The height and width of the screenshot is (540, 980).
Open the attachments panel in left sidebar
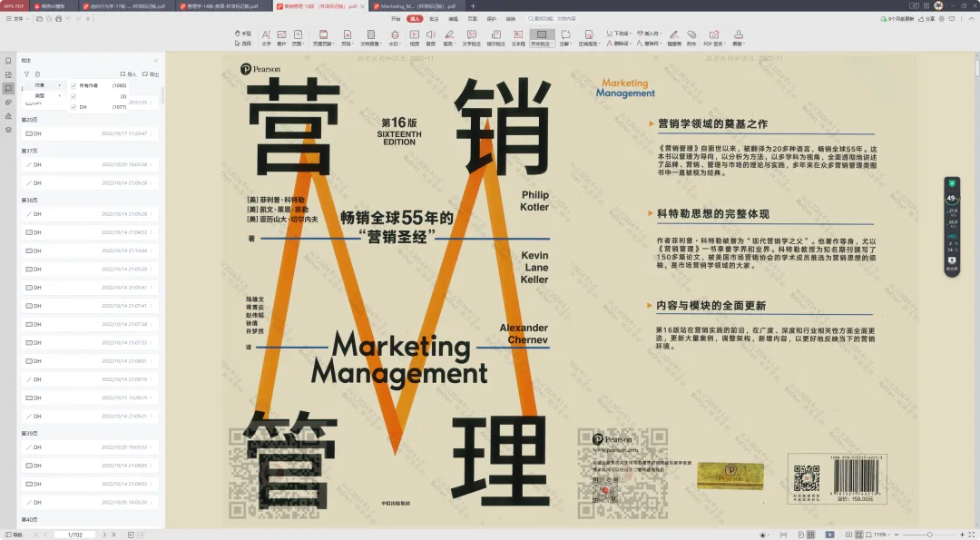point(8,102)
